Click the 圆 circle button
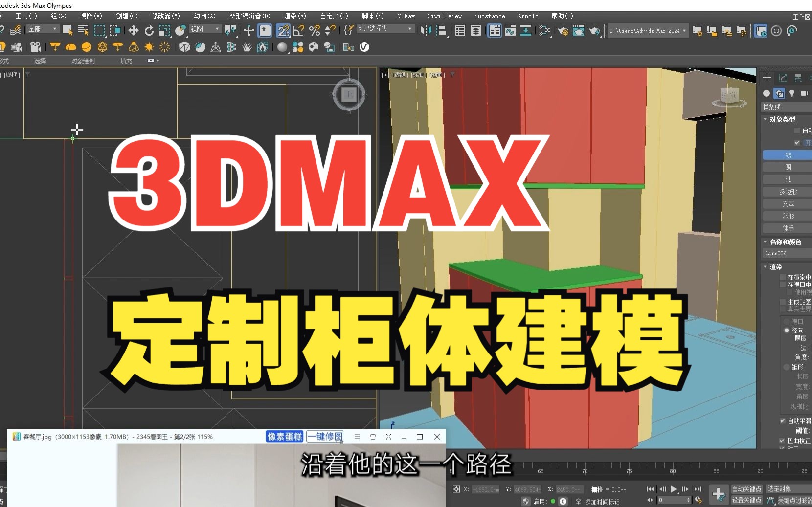Screen dimensions: 812x507 pos(788,167)
